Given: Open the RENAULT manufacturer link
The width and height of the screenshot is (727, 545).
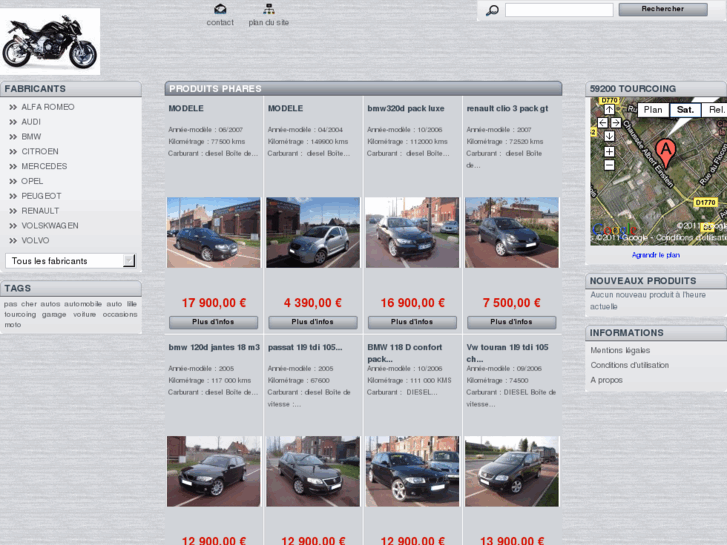Looking at the screenshot, I should click(x=40, y=211).
